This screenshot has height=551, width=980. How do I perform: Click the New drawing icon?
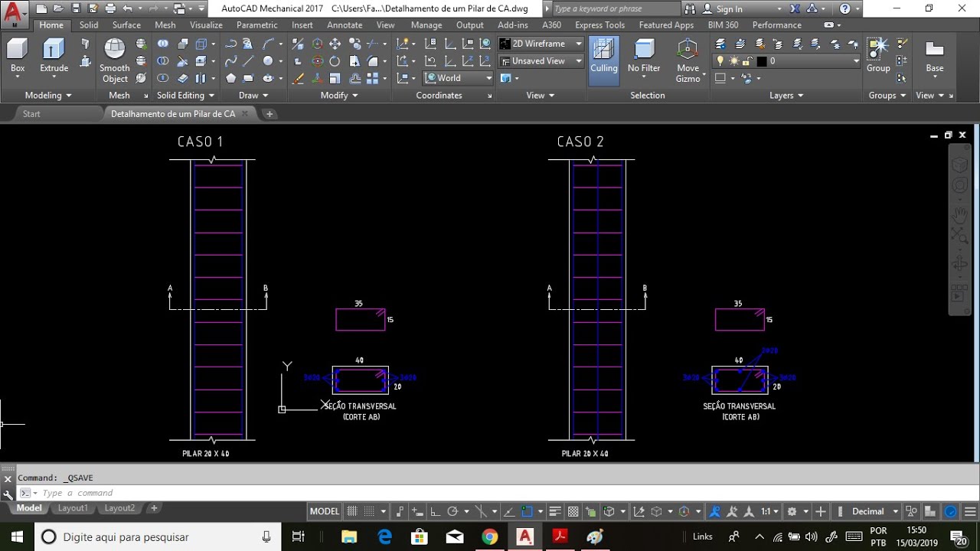(41, 9)
